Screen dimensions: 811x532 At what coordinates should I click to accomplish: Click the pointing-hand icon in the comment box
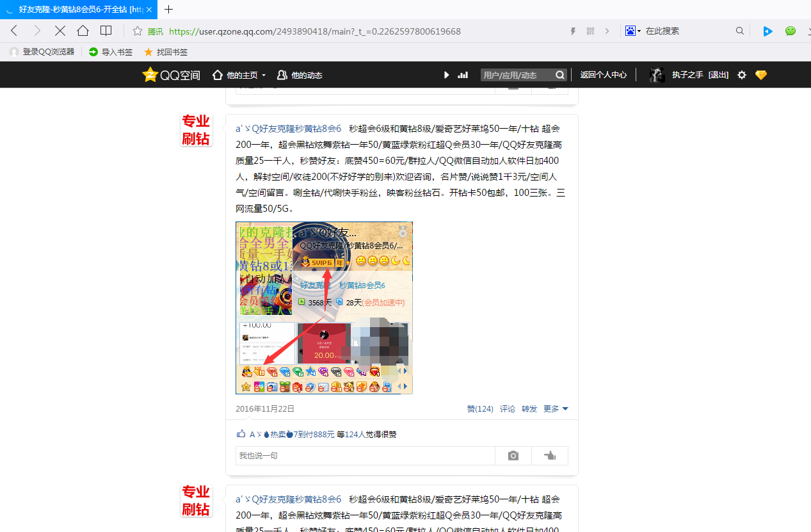point(550,456)
